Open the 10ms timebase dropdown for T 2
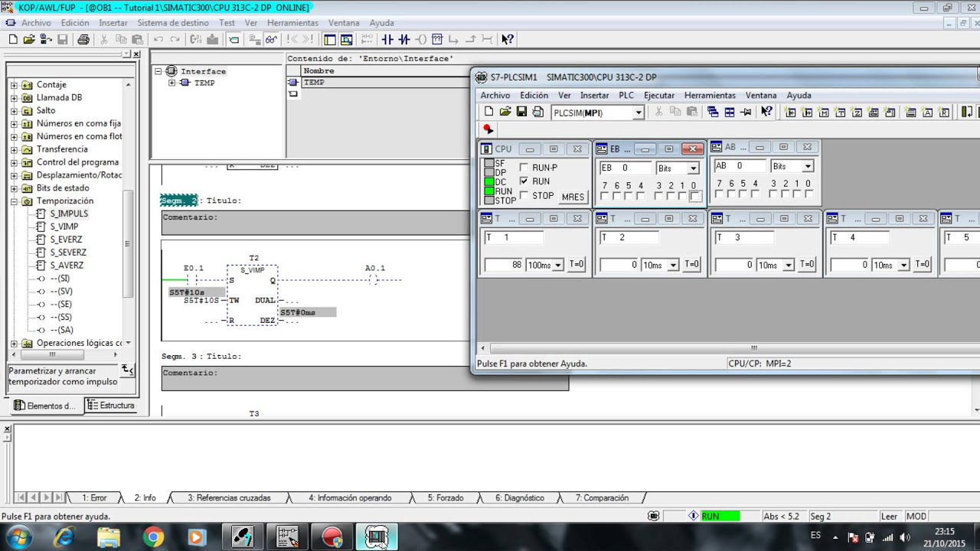Viewport: 980px width, 551px height. (673, 265)
